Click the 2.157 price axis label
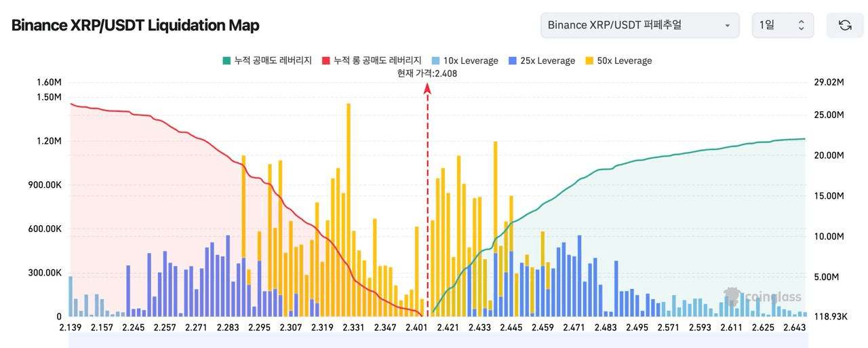This screenshot has height=348, width=868. (x=102, y=328)
